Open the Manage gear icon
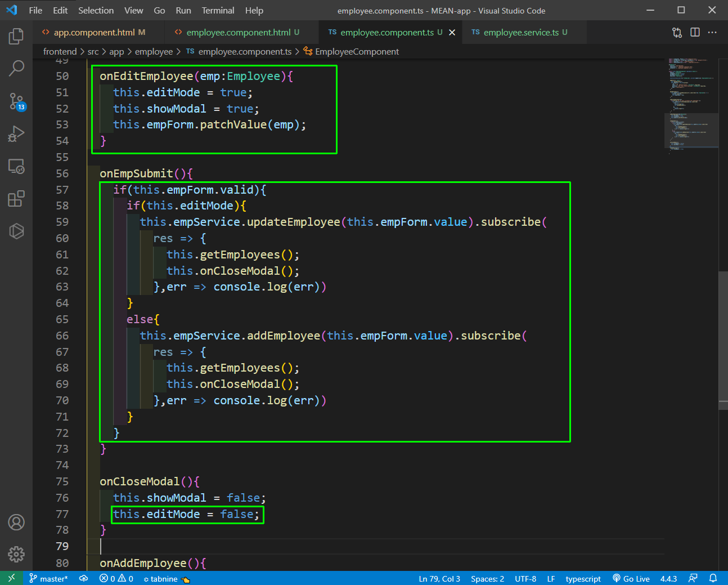The height and width of the screenshot is (585, 728). click(16, 555)
